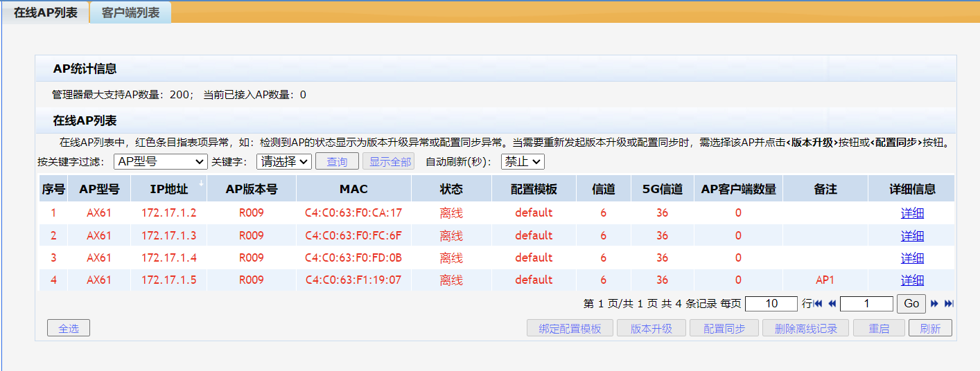Screen dimensions: 980x371
Task: Click the Go page button
Action: (x=911, y=304)
